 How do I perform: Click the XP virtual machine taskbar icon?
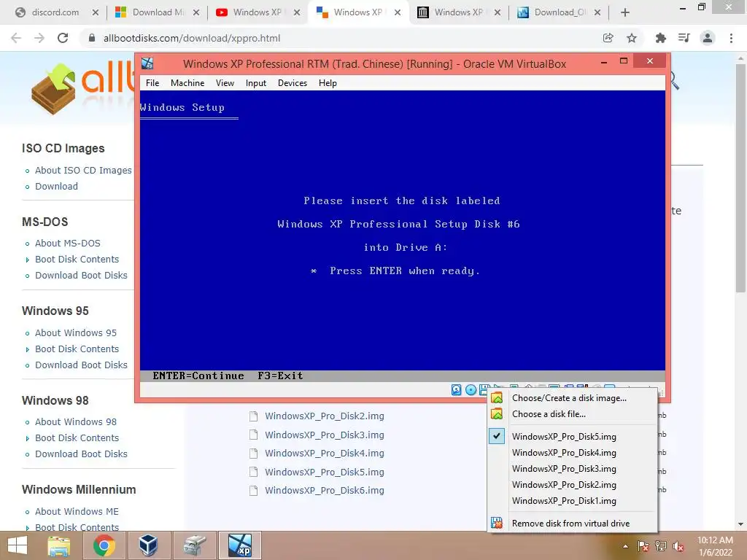(x=239, y=545)
